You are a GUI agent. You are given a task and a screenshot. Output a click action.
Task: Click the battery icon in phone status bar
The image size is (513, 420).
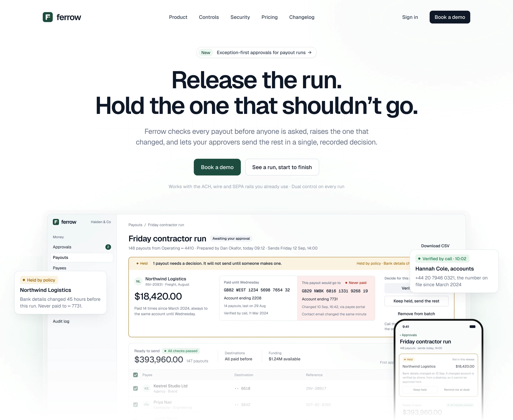pos(472,327)
